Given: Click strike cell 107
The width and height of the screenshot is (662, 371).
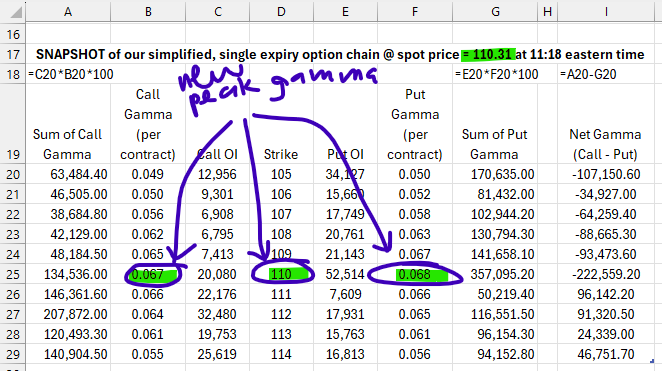Looking at the screenshot, I should pyautogui.click(x=281, y=214).
